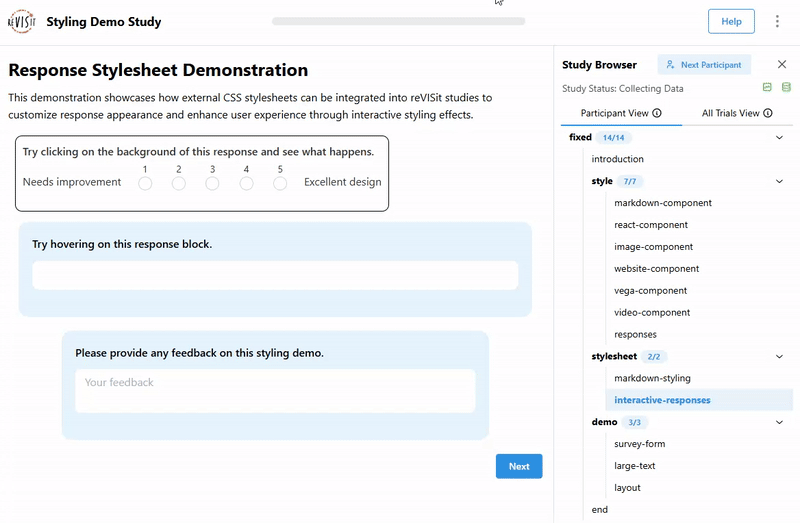Open video-component in the tree
The image size is (800, 523).
click(652, 313)
